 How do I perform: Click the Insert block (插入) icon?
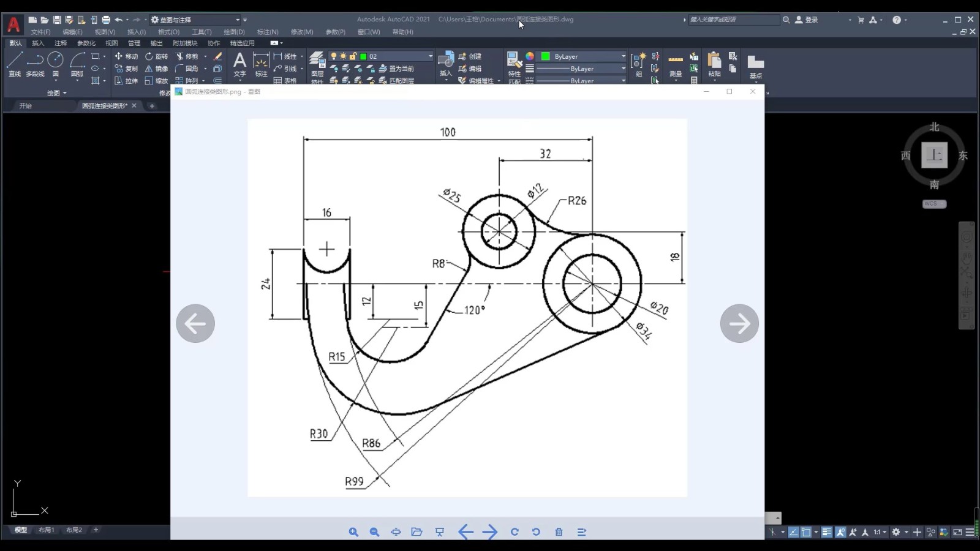coord(446,64)
